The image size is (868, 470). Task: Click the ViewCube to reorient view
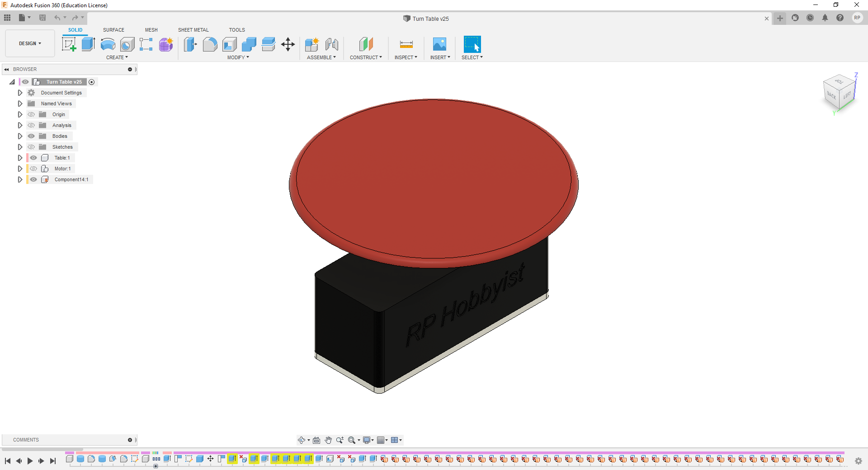(x=840, y=93)
